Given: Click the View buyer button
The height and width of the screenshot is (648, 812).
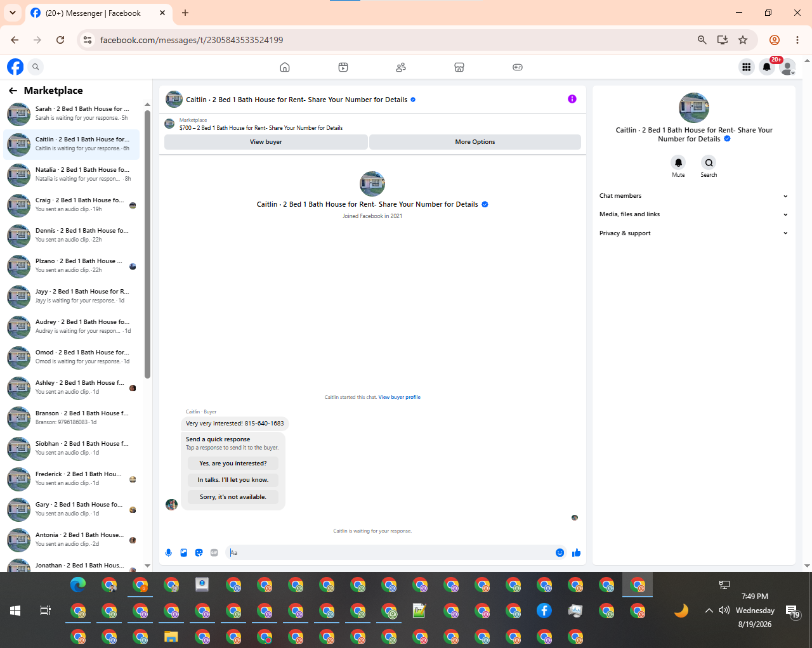Looking at the screenshot, I should (x=266, y=142).
